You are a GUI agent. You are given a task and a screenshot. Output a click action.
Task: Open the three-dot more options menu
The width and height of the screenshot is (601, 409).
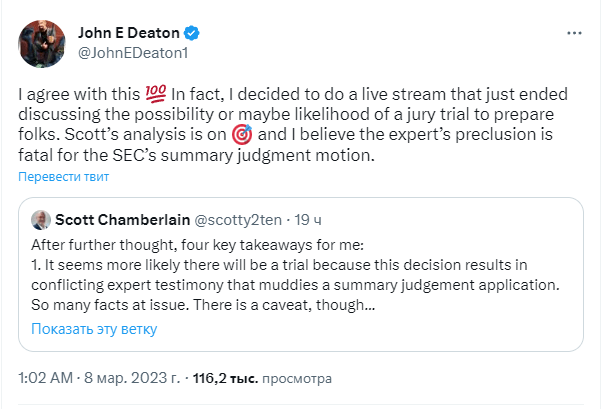[574, 33]
